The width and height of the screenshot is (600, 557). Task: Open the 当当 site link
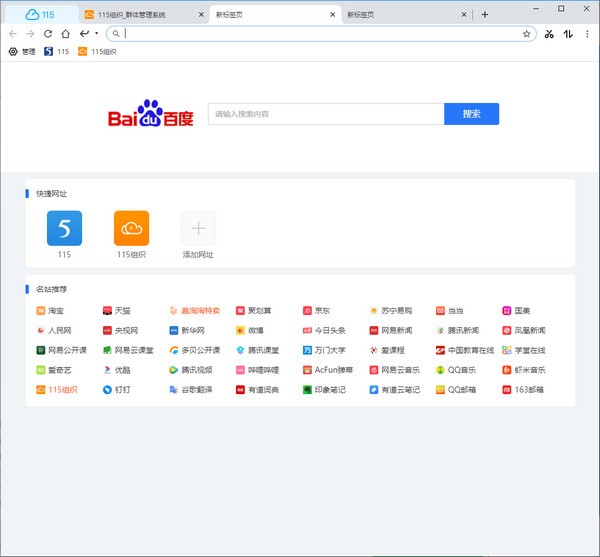(x=450, y=311)
